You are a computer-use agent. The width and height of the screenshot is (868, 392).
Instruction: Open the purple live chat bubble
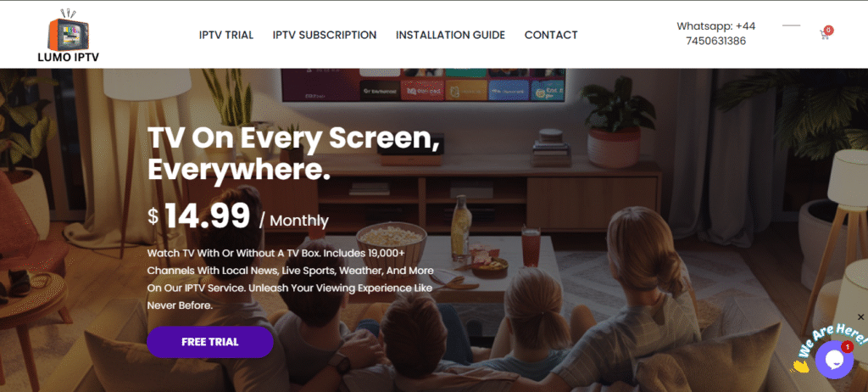point(834,360)
